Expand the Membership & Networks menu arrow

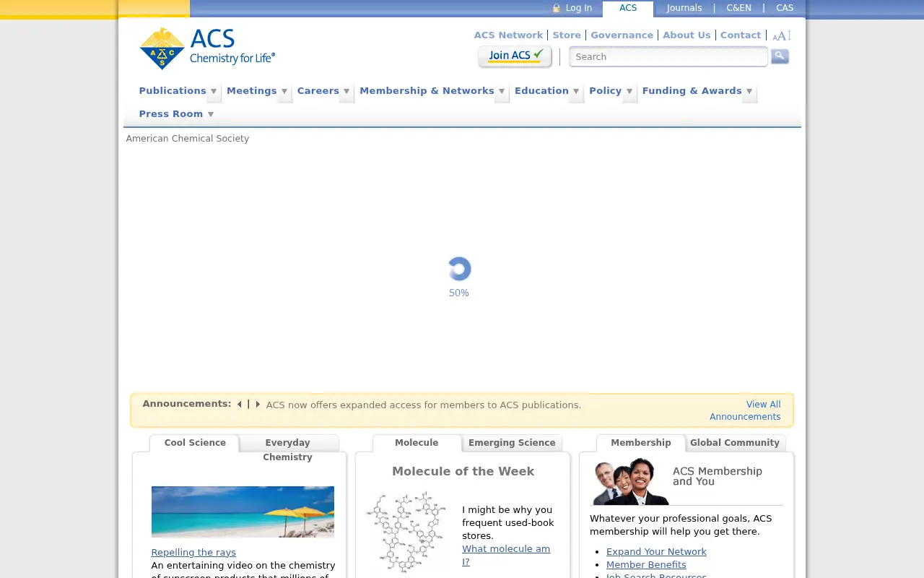[502, 92]
